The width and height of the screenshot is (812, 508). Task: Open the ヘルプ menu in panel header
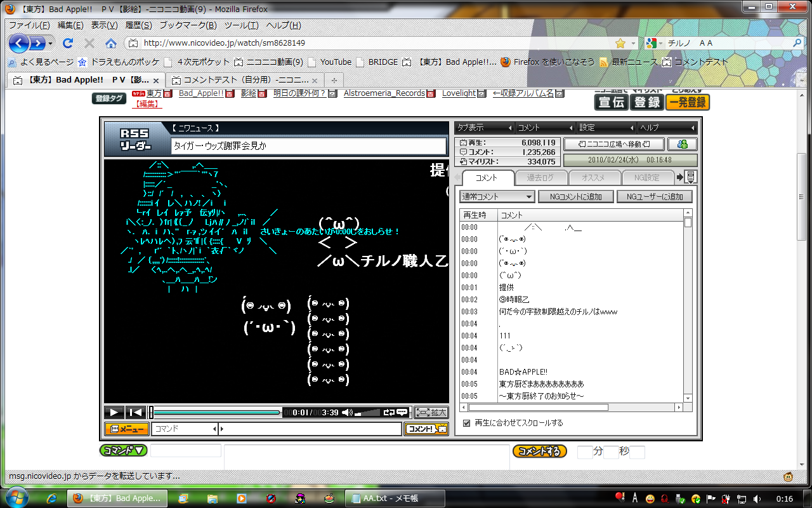coord(667,128)
